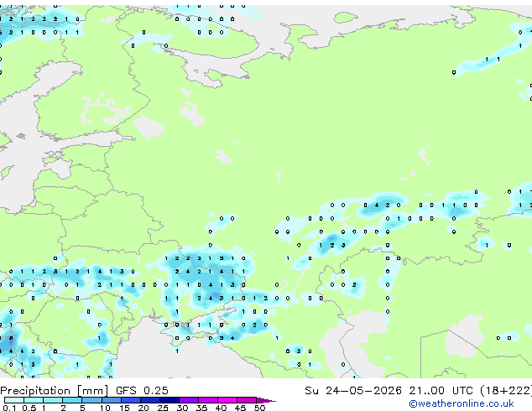Select the 5–10 mm legend color swatch
The width and height of the screenshot is (532, 411).
point(91,400)
